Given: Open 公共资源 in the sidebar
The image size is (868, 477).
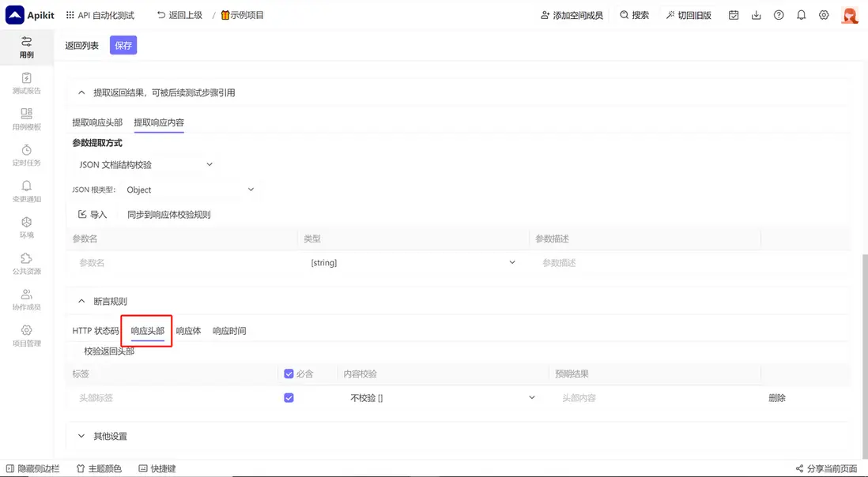Looking at the screenshot, I should [x=27, y=264].
